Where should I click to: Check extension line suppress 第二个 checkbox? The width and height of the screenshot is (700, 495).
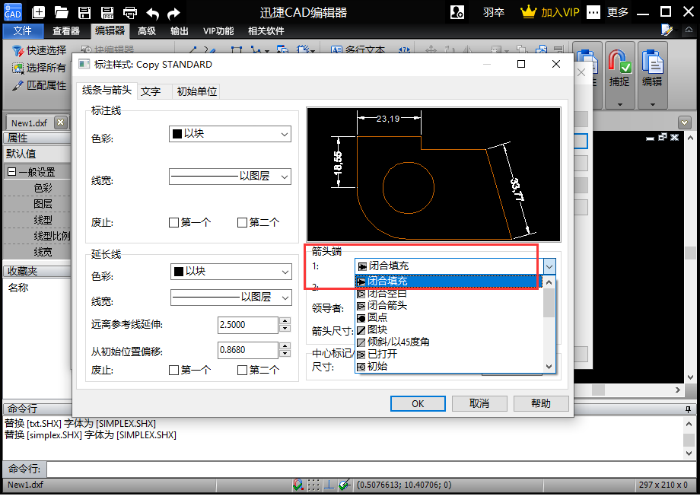pos(242,370)
